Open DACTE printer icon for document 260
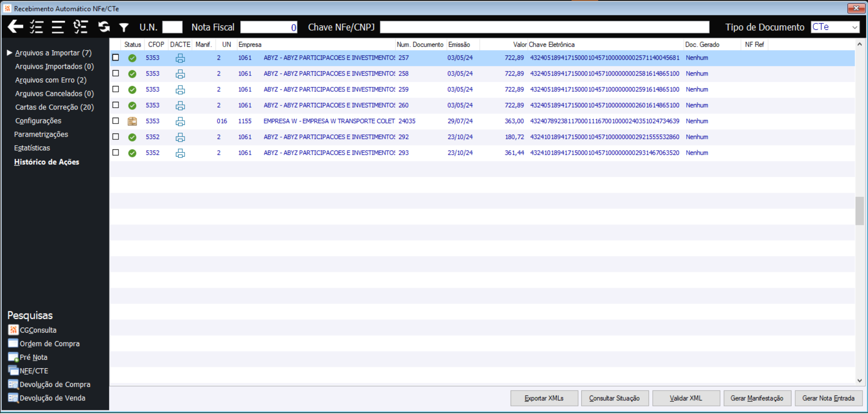 pos(180,105)
